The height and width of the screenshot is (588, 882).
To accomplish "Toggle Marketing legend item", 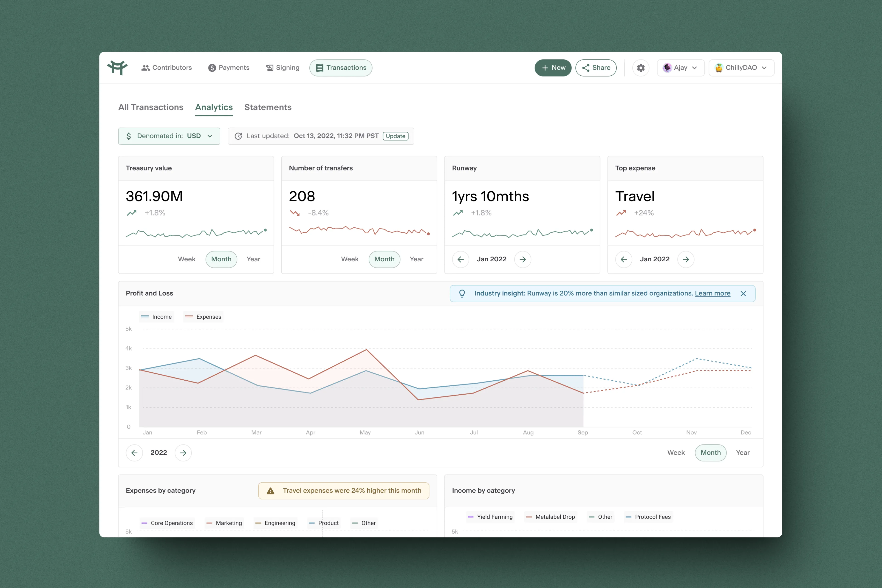I will coord(224,523).
